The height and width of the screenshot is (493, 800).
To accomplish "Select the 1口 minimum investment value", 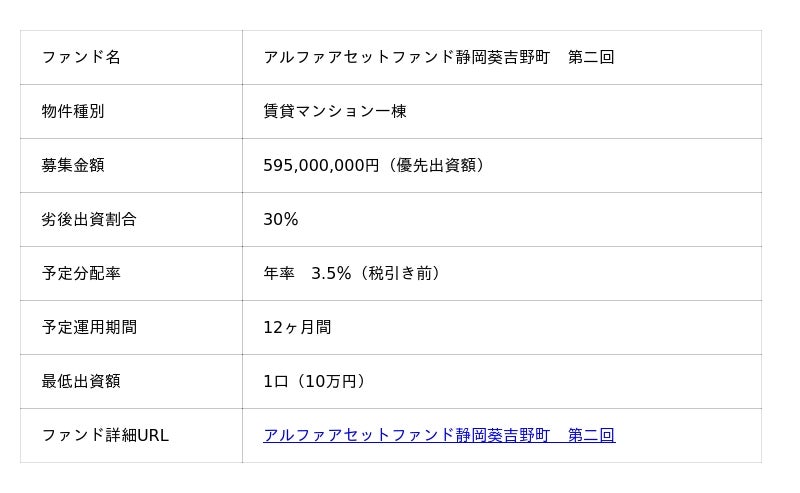I will tap(276, 381).
